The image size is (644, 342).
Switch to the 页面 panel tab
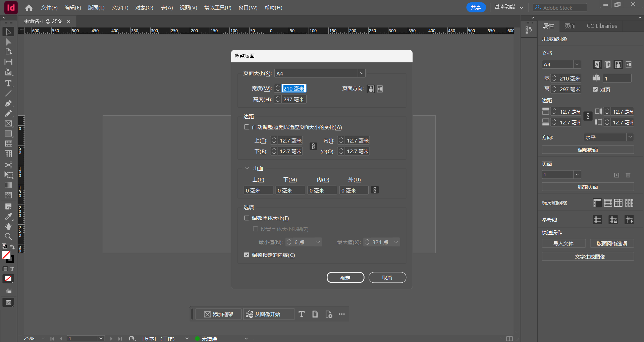pos(570,26)
